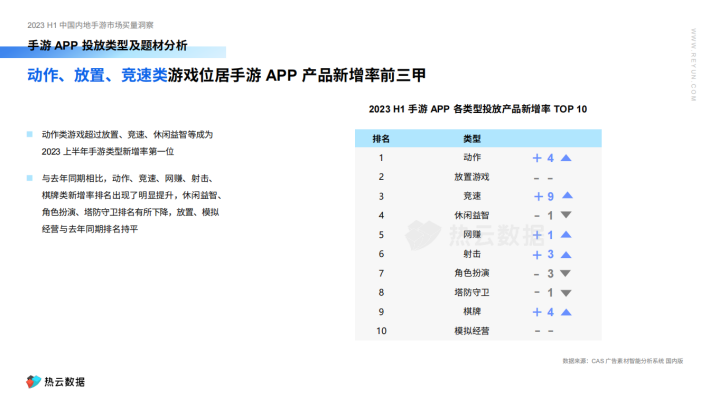Viewport: 710px width, 399px height.
Task: Click the first blue square bullet marker
Action: pyautogui.click(x=29, y=134)
